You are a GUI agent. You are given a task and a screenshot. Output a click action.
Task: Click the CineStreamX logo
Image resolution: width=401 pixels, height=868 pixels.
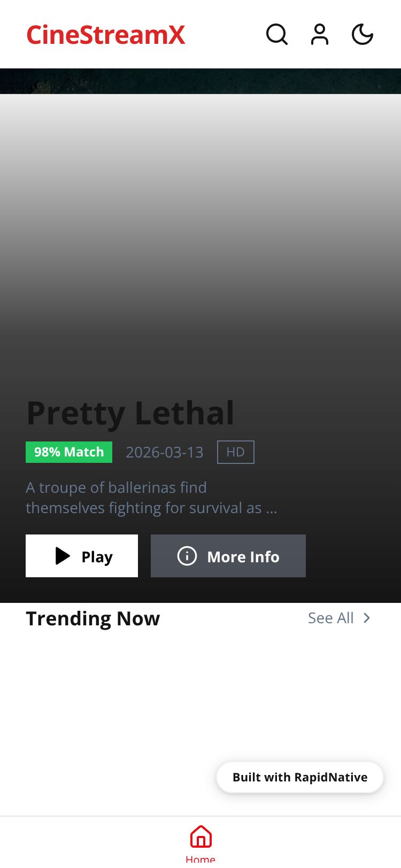(x=106, y=35)
